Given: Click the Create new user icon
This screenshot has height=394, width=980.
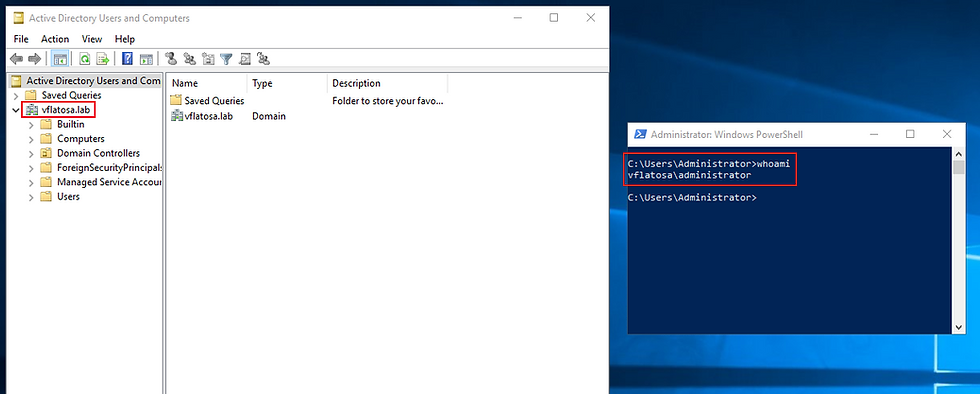Looking at the screenshot, I should 171,59.
